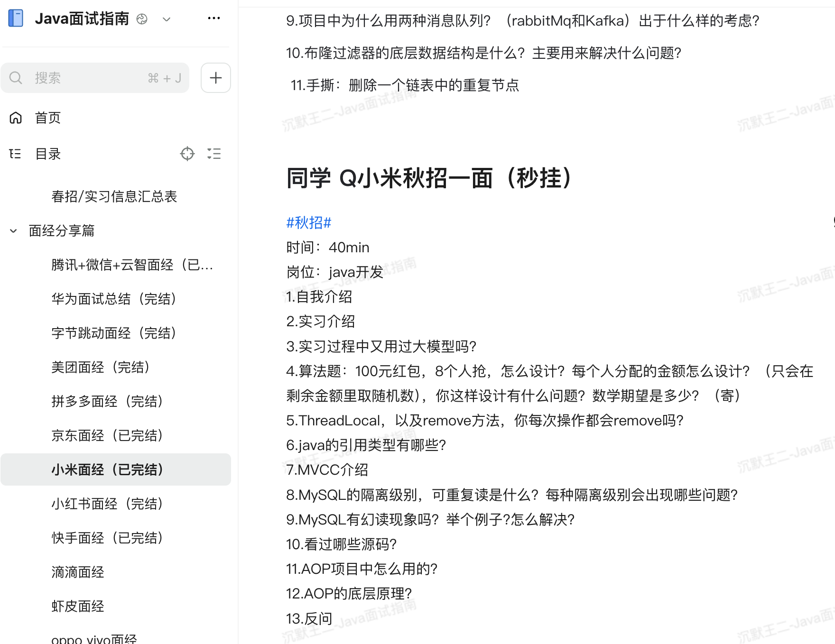The height and width of the screenshot is (644, 835).
Task: Select 滴滴面经 in the directory
Action: pos(77,572)
